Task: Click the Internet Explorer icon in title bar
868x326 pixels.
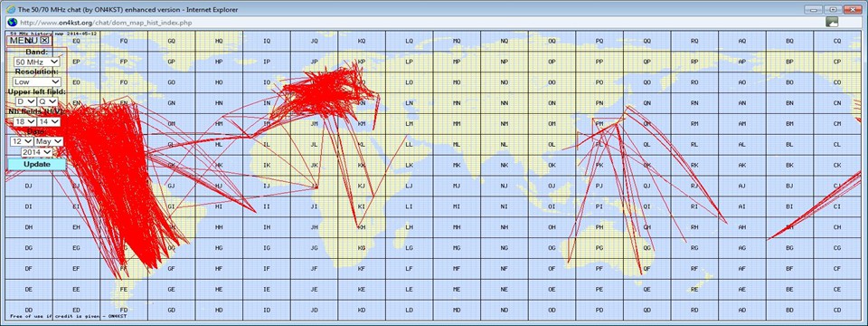Action: coord(10,9)
